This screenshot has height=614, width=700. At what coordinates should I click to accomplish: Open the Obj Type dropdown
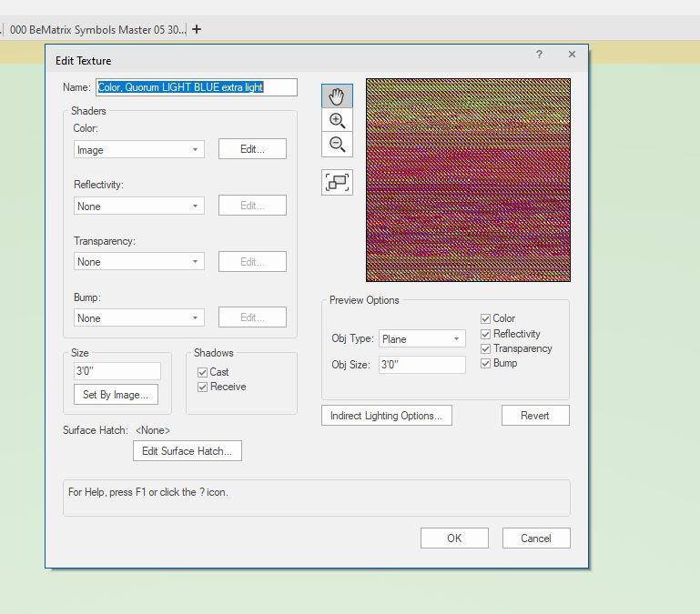pyautogui.click(x=421, y=339)
